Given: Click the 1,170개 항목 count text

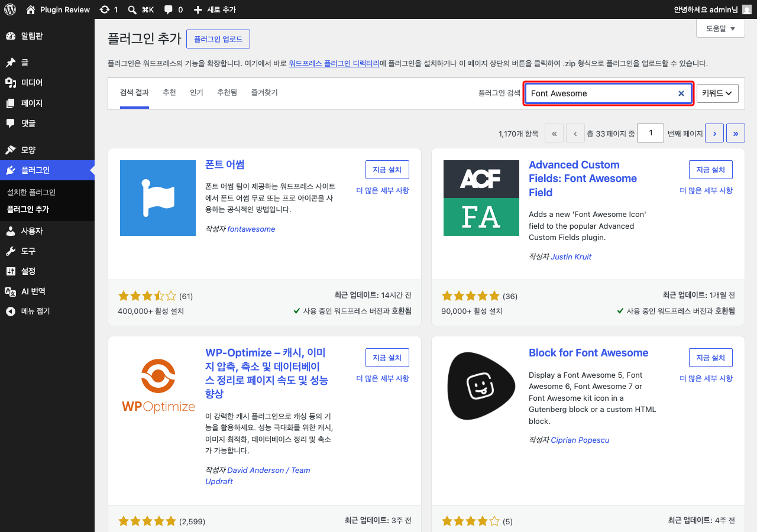Looking at the screenshot, I should point(518,134).
